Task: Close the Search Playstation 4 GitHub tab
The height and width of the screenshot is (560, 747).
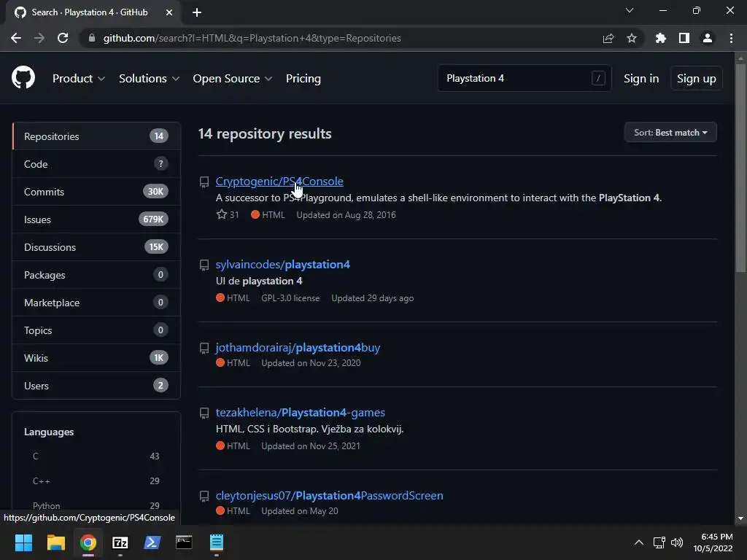Action: coord(169,12)
